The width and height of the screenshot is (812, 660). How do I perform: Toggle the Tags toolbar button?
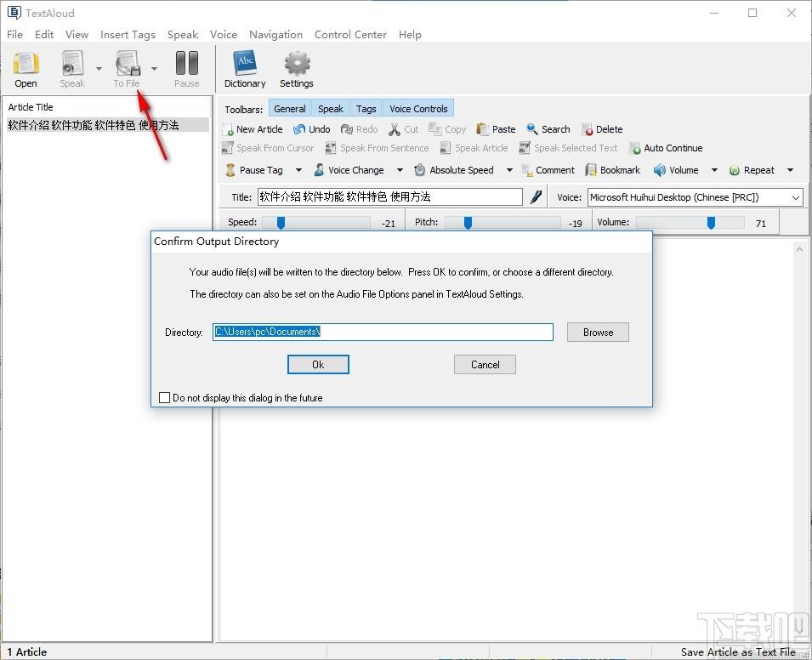pyautogui.click(x=366, y=109)
